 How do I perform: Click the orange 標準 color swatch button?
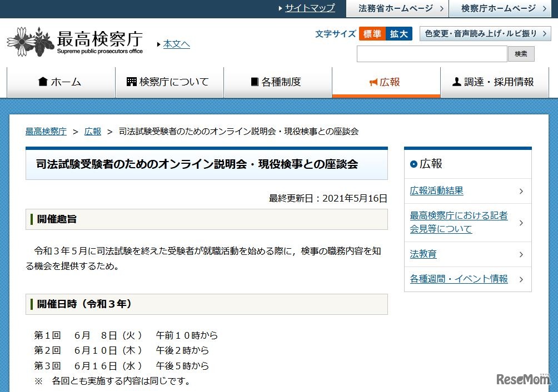click(x=371, y=34)
